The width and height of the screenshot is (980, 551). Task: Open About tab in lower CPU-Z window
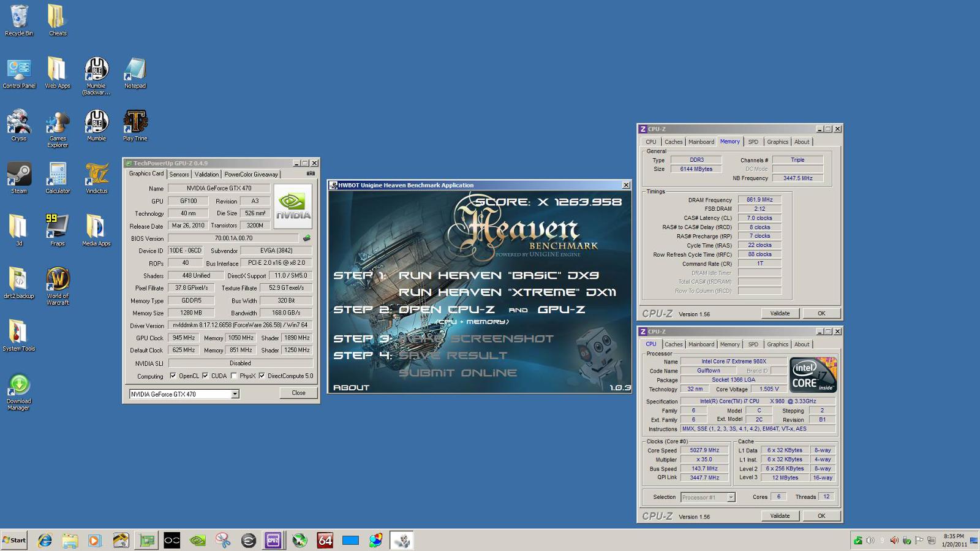802,344
